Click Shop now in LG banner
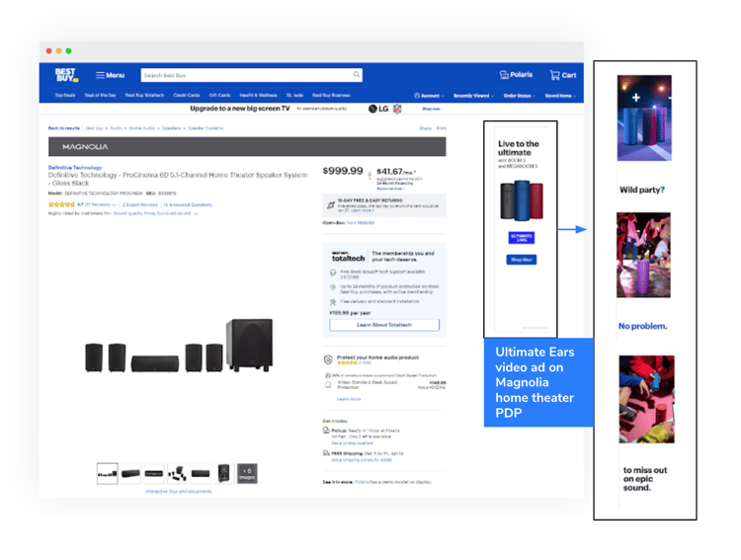The width and height of the screenshot is (741, 560). (x=431, y=109)
